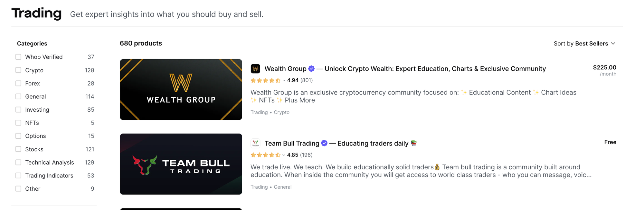The image size is (644, 210).
Task: Select the Stocks category checkbox
Action: tap(18, 149)
